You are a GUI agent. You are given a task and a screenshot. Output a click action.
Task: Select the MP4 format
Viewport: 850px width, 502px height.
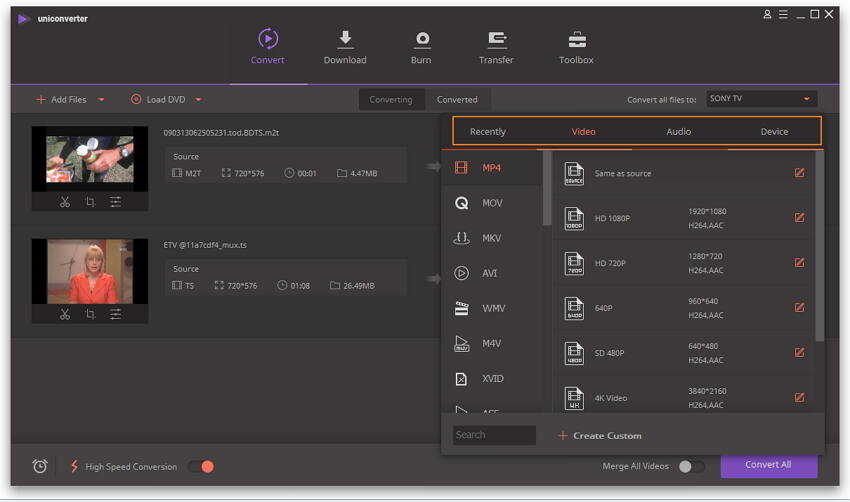click(x=492, y=168)
